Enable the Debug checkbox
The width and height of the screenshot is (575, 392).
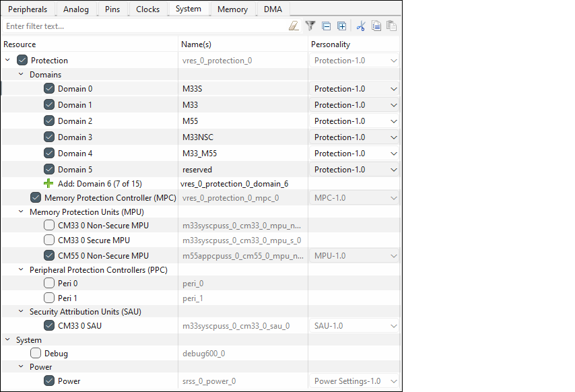pos(36,353)
